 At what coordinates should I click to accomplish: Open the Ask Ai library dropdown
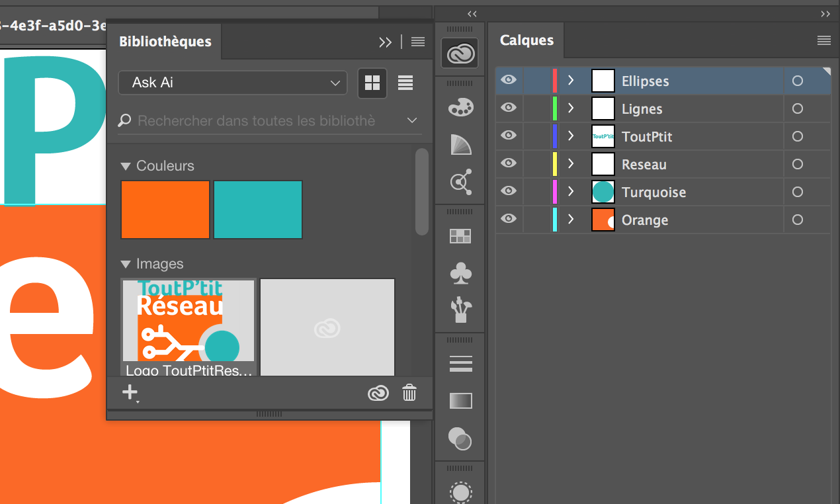click(x=232, y=83)
